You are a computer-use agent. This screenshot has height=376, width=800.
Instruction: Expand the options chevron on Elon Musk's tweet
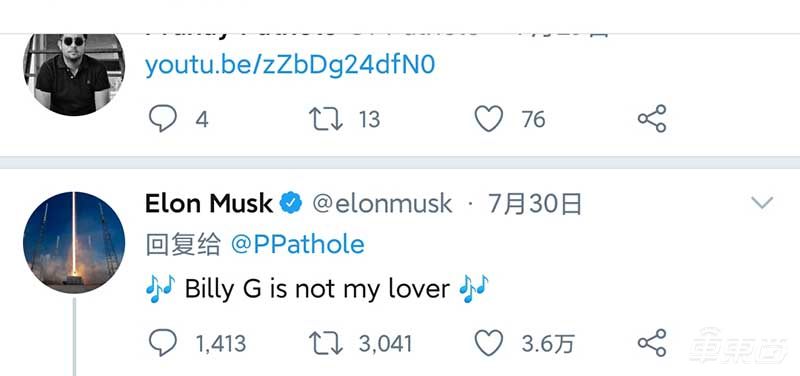point(762,203)
